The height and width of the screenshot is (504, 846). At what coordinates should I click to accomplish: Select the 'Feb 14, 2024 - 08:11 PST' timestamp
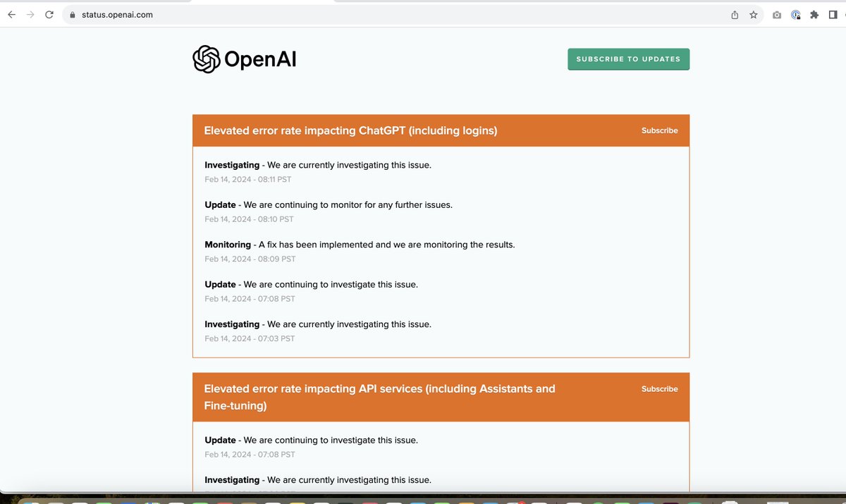[248, 180]
